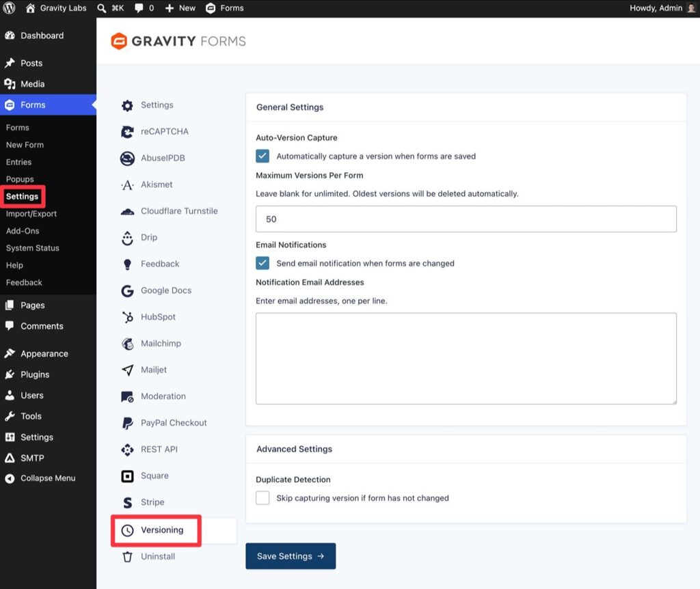Click the Posts pin icon
Image resolution: width=700 pixels, height=589 pixels.
tap(10, 63)
